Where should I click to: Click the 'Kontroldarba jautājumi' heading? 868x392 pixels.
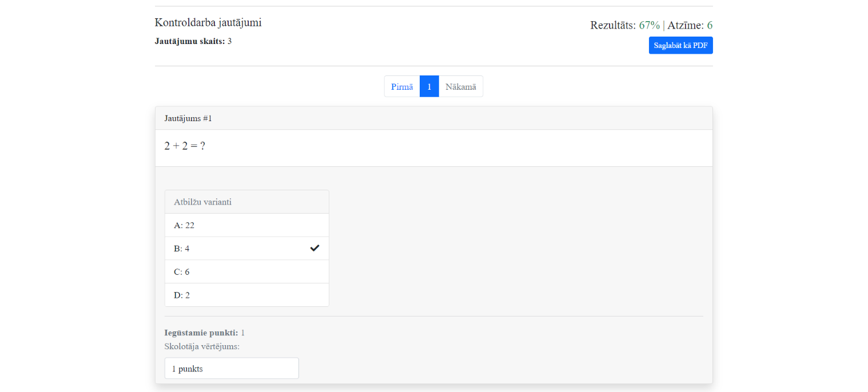(208, 23)
